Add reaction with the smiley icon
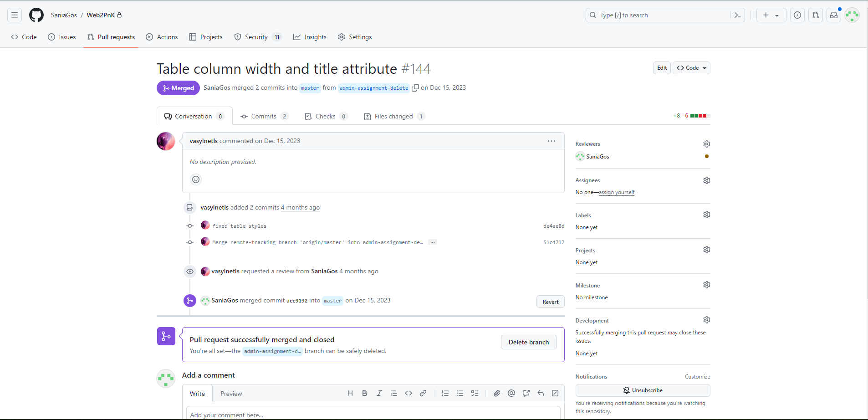868x420 pixels. pos(196,179)
